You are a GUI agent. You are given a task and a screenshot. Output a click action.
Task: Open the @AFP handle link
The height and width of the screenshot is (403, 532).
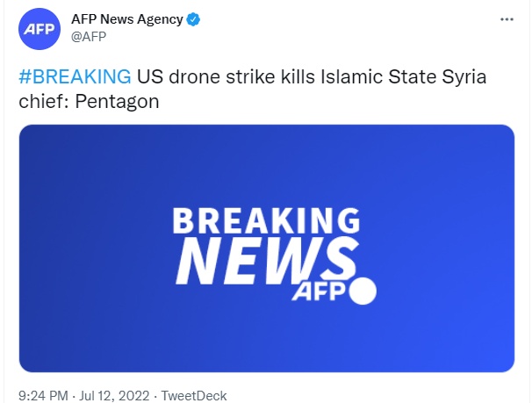(x=90, y=39)
